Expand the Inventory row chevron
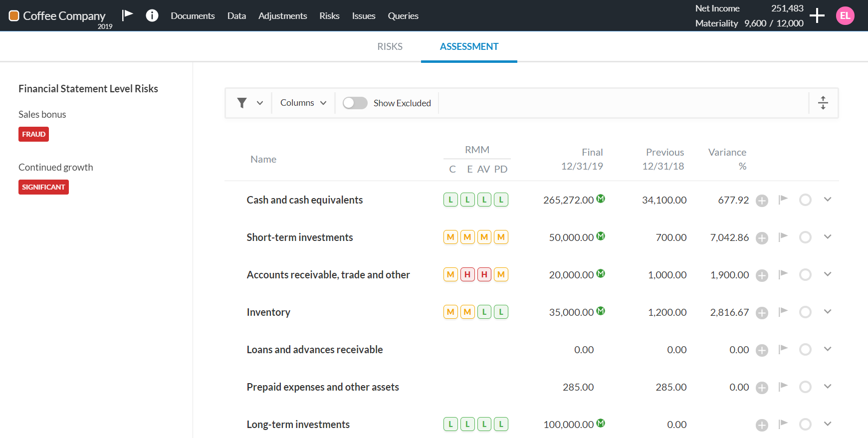This screenshot has height=438, width=868. pos(828,312)
